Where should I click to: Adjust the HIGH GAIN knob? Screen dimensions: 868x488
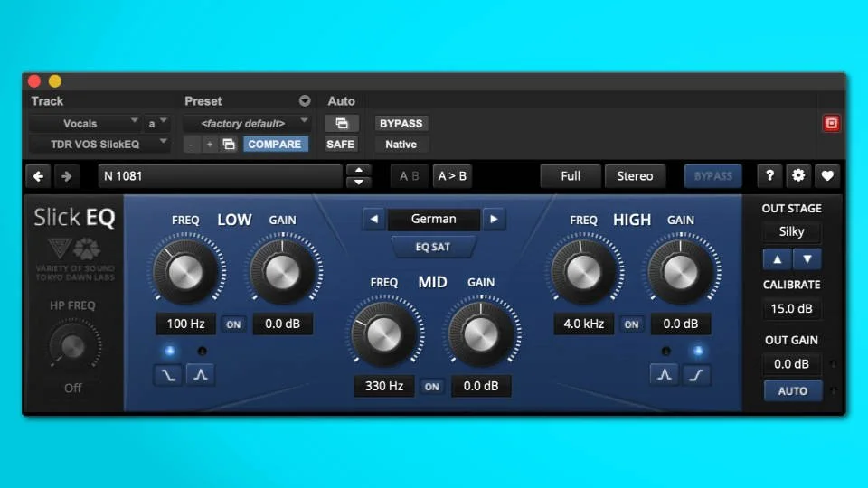click(x=680, y=272)
